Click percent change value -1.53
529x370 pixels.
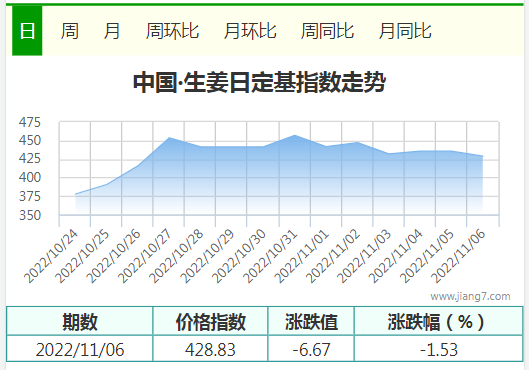(x=439, y=349)
